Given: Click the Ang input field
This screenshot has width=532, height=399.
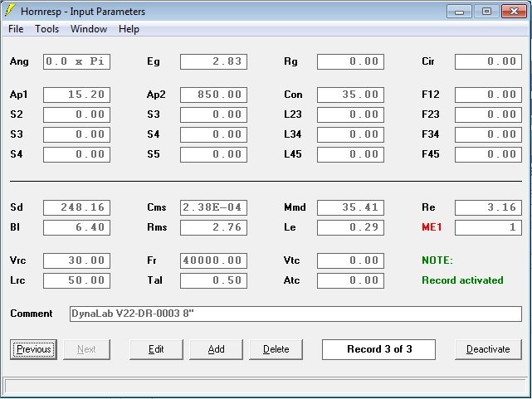Looking at the screenshot, I should coord(76,61).
